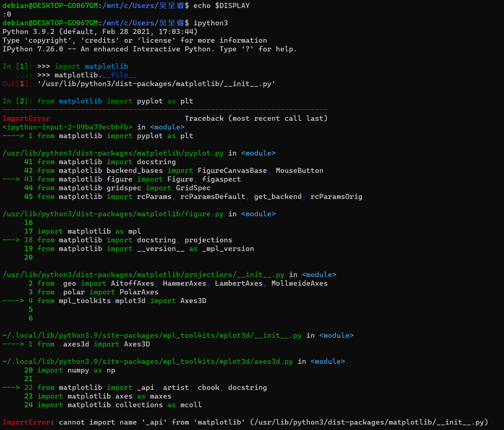Click the matplotlib/figure.py file path
Screen dimensions: 504x430
pos(113,214)
